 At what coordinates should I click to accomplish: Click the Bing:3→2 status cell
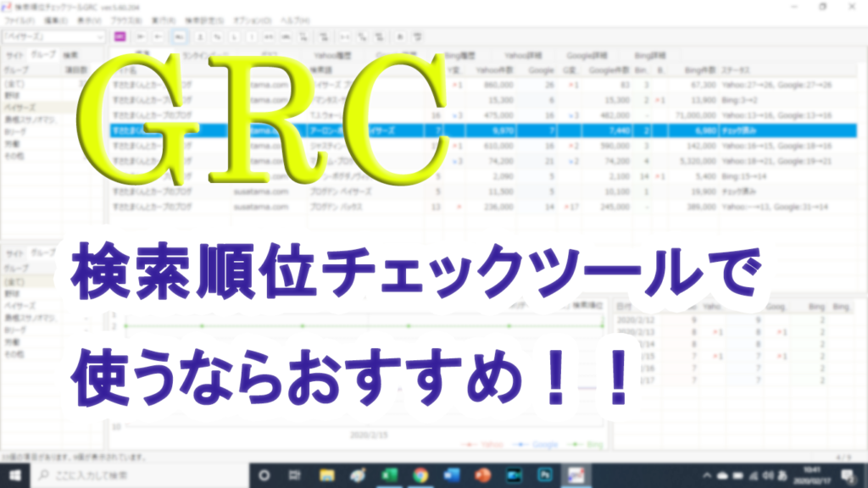coord(739,100)
